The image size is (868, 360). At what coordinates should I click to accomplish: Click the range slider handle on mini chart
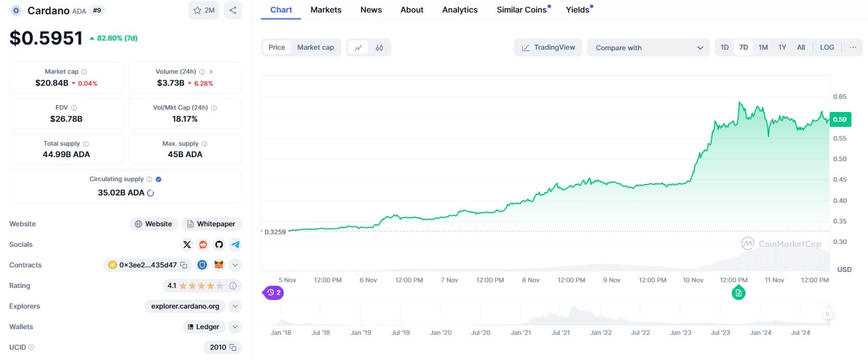pyautogui.click(x=827, y=314)
